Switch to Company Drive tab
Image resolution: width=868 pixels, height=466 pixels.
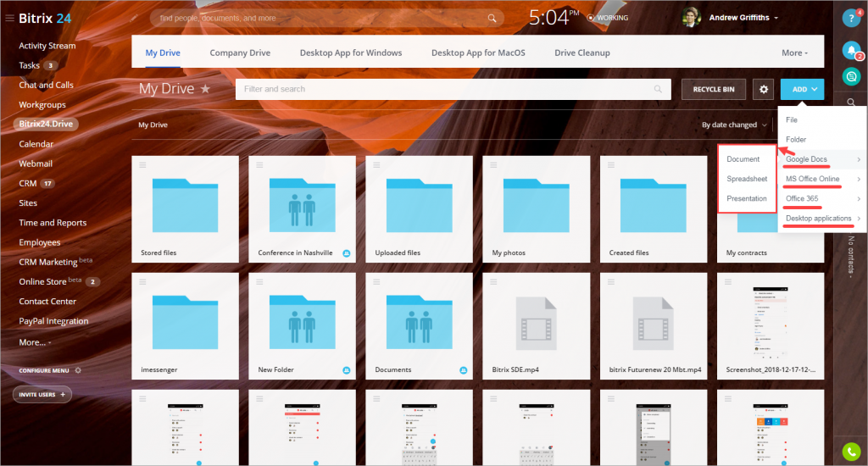(240, 53)
